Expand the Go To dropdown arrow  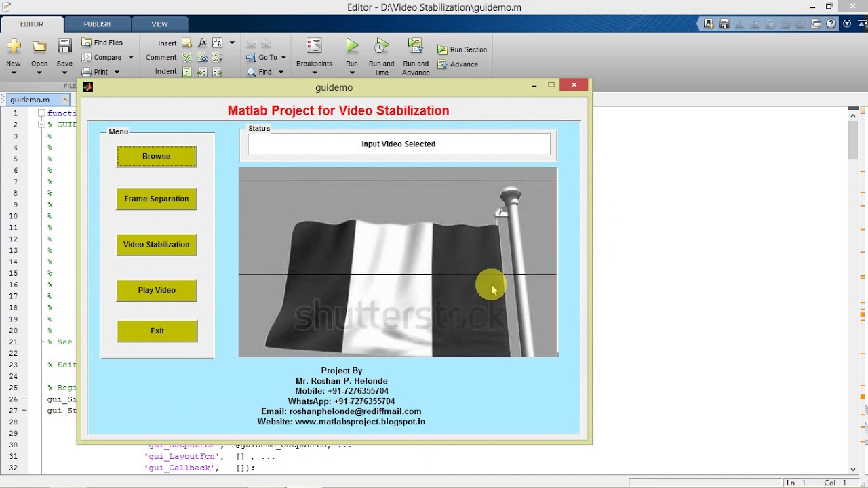pos(283,58)
